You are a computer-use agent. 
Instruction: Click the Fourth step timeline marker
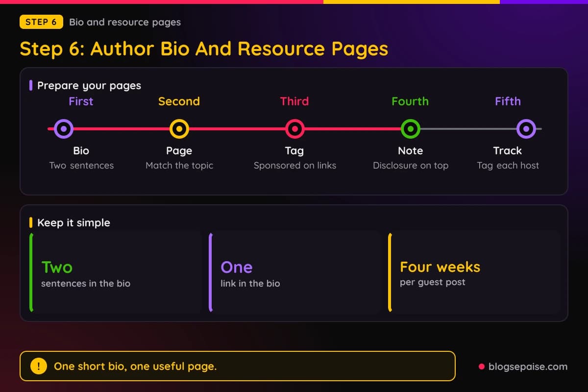411,129
